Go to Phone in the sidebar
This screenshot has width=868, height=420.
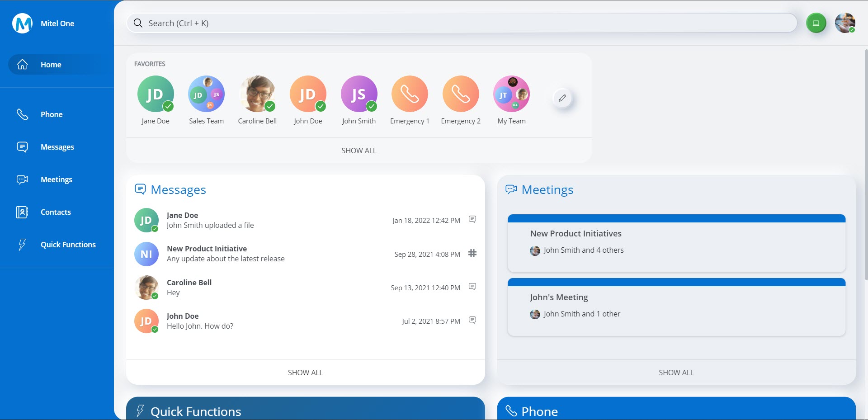coord(52,114)
